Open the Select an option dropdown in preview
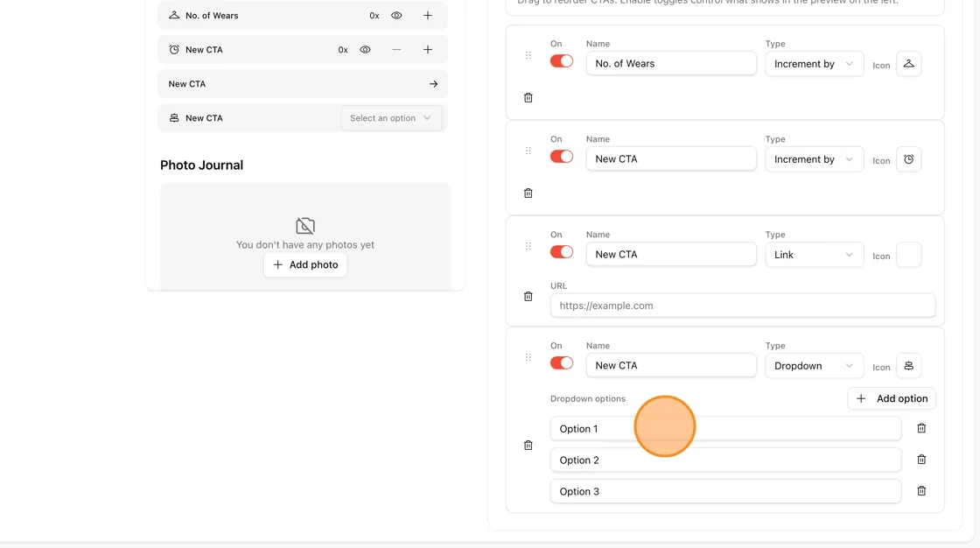The width and height of the screenshot is (980, 548). (390, 118)
